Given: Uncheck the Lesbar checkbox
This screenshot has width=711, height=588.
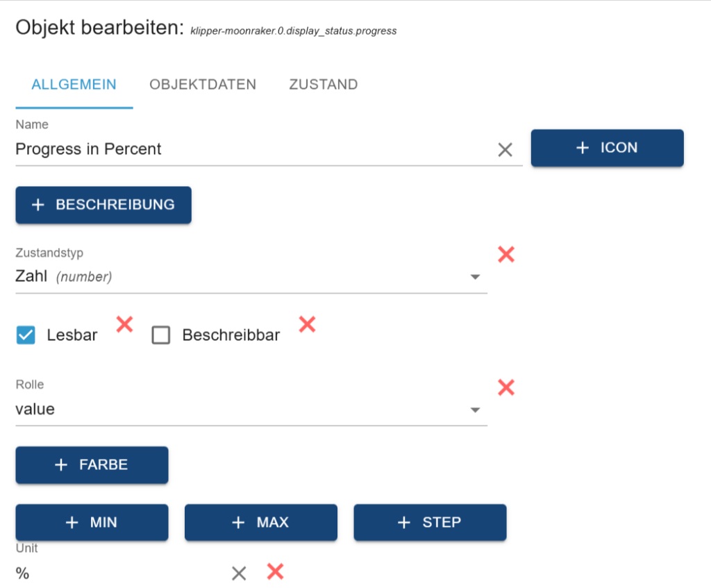Looking at the screenshot, I should (26, 336).
